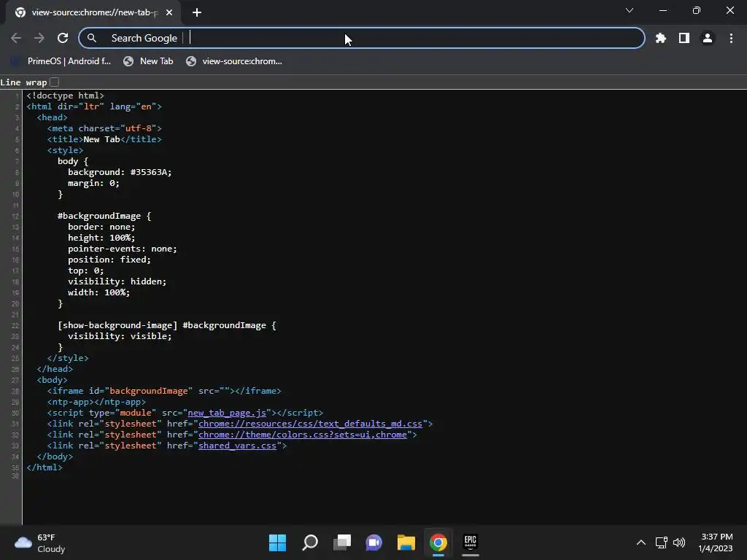
Task: Open the view-source:chrom... bookmark
Action: click(x=234, y=61)
